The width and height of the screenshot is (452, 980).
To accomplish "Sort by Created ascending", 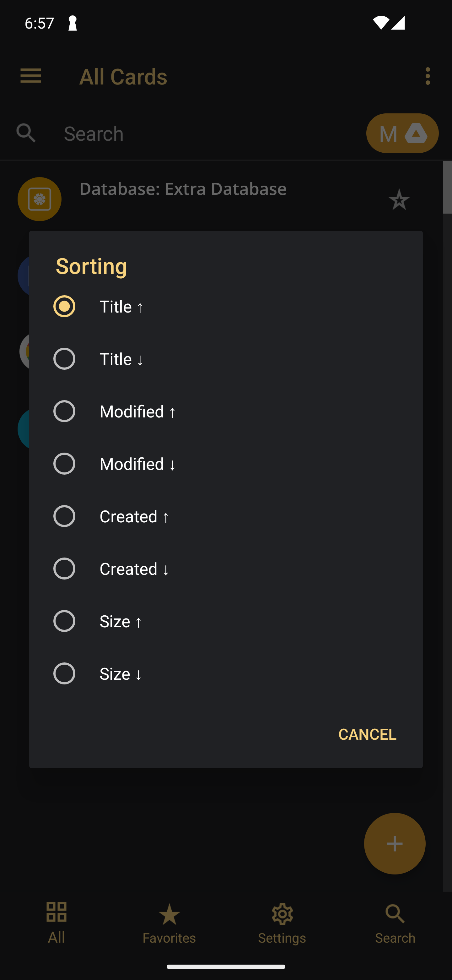I will point(226,516).
